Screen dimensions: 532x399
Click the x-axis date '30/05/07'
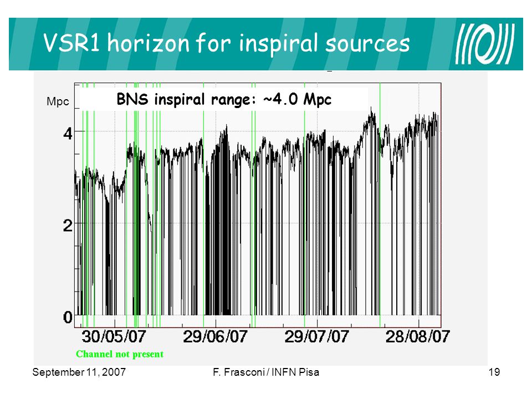114,336
